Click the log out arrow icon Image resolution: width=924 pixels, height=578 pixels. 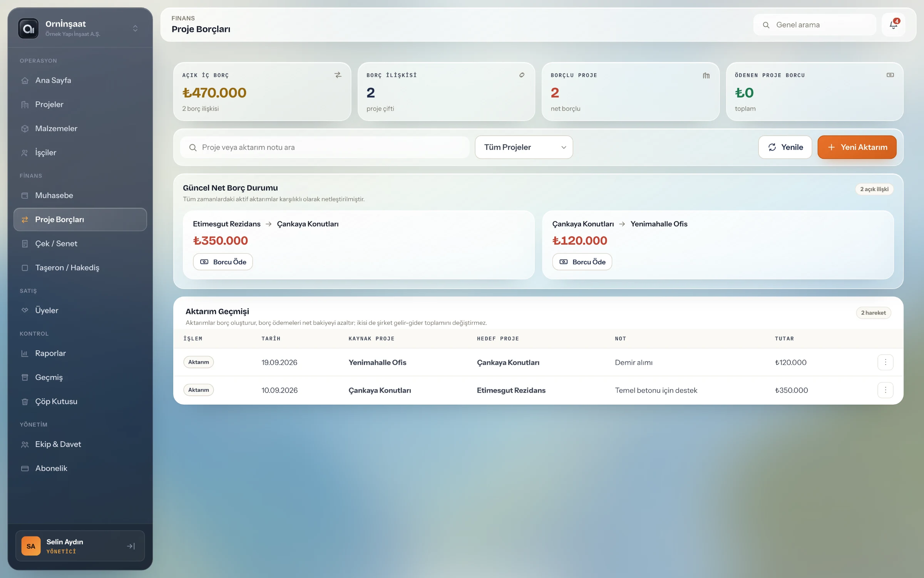pos(131,546)
